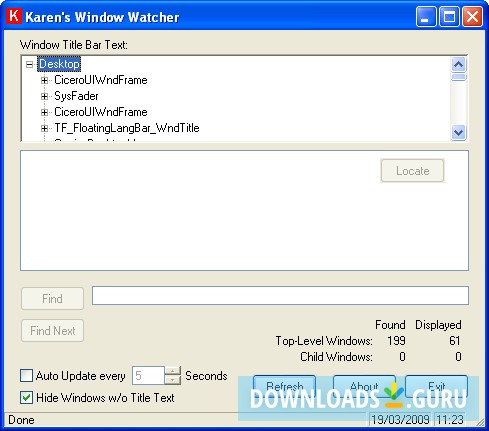This screenshot has height=431, width=489.
Task: Increase the seconds value with up spinner
Action: pos(173,371)
